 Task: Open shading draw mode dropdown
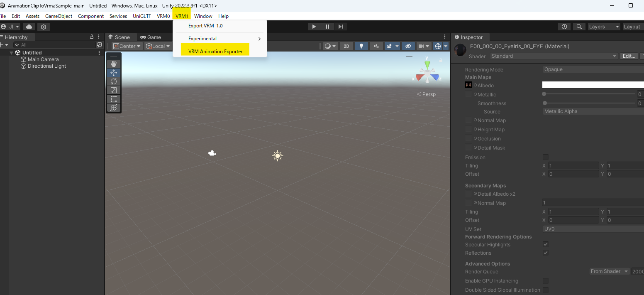click(330, 46)
